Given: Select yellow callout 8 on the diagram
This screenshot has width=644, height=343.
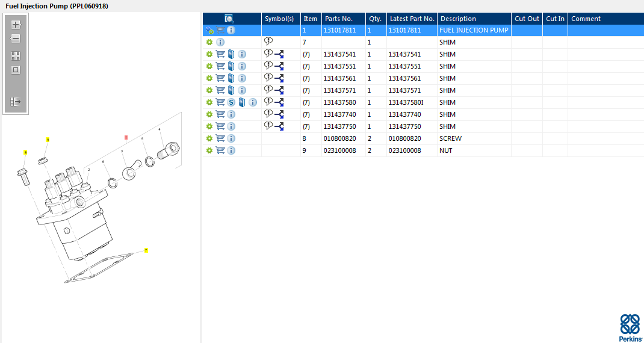Looking at the screenshot, I should [25, 152].
